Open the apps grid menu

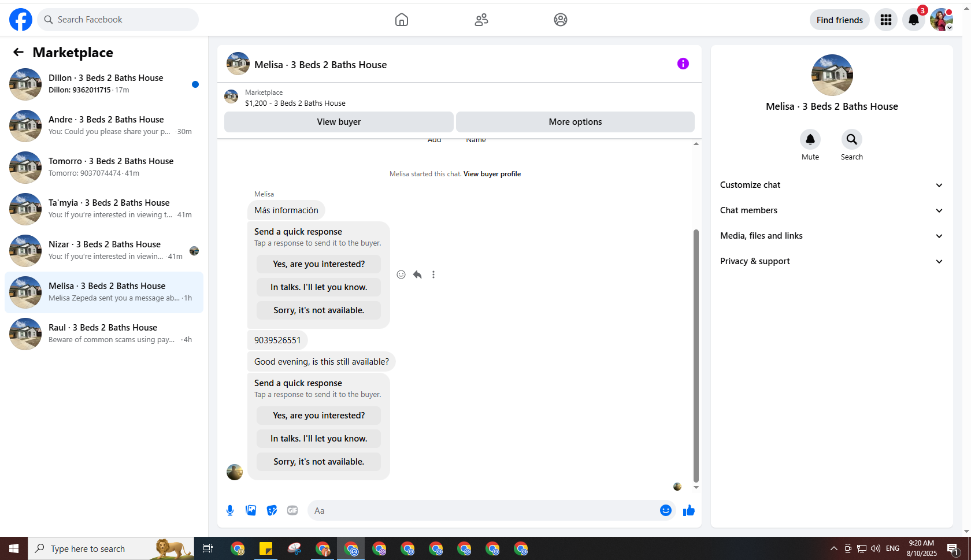pos(886,20)
